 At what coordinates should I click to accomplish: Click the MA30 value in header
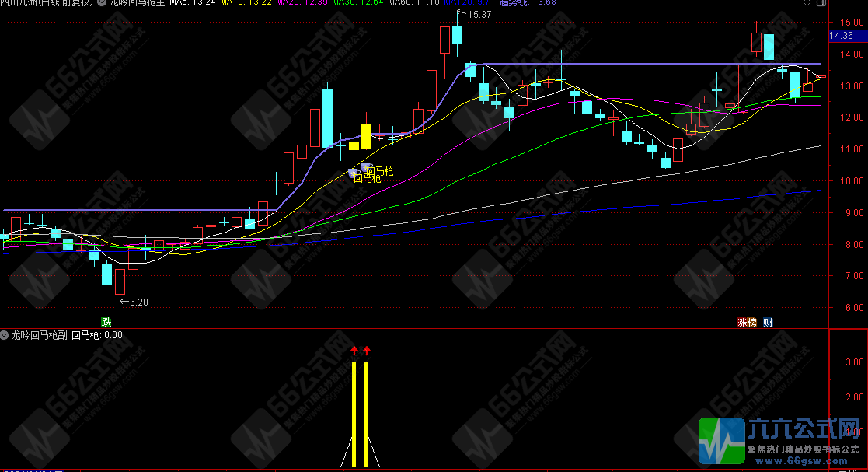pyautogui.click(x=357, y=3)
